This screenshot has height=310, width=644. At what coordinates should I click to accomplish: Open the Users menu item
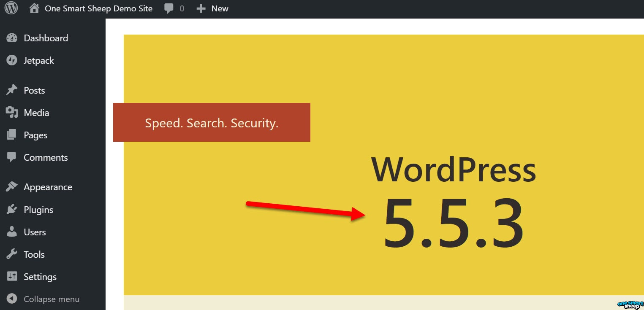[x=35, y=232]
